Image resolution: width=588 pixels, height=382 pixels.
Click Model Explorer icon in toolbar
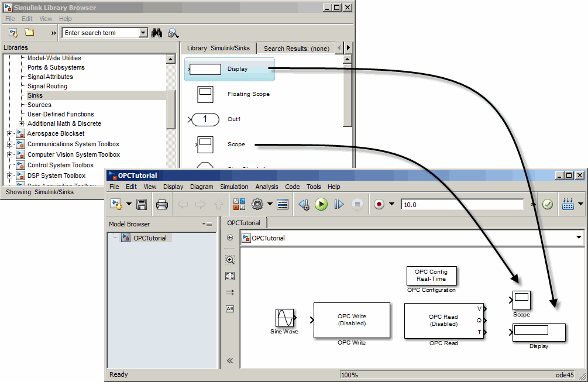pyautogui.click(x=283, y=204)
